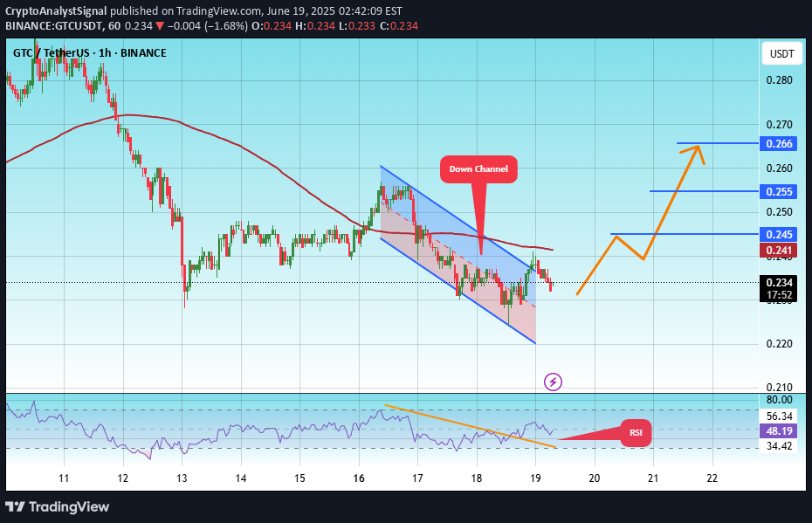The height and width of the screenshot is (523, 812).
Task: Click the red RSI callout label
Action: pyautogui.click(x=636, y=432)
